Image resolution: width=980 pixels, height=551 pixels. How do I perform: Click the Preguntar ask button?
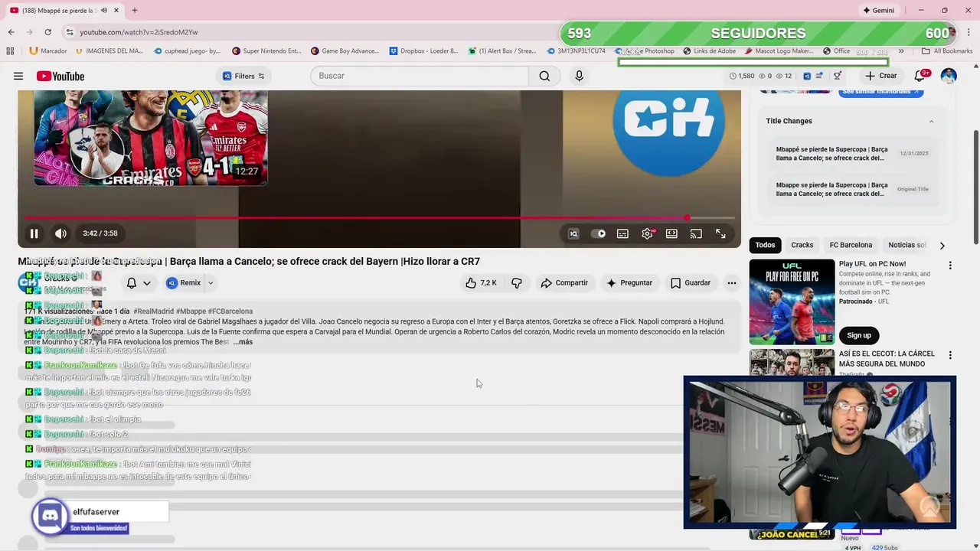pos(629,283)
